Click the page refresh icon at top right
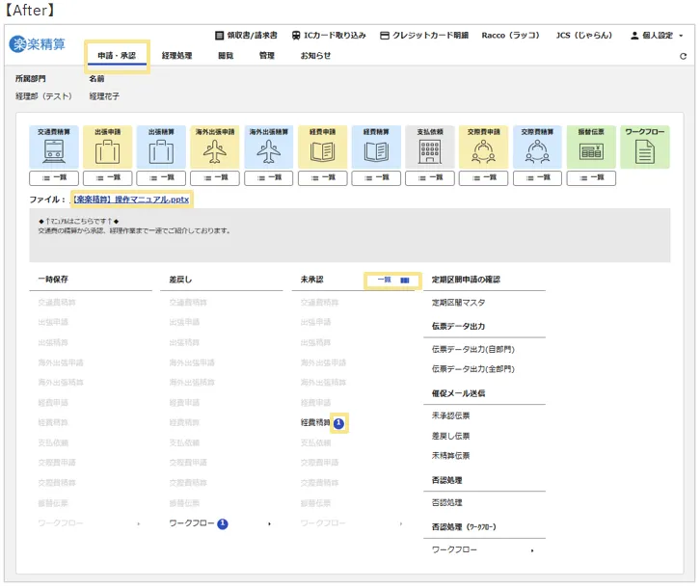This screenshot has width=700, height=588. click(x=683, y=56)
